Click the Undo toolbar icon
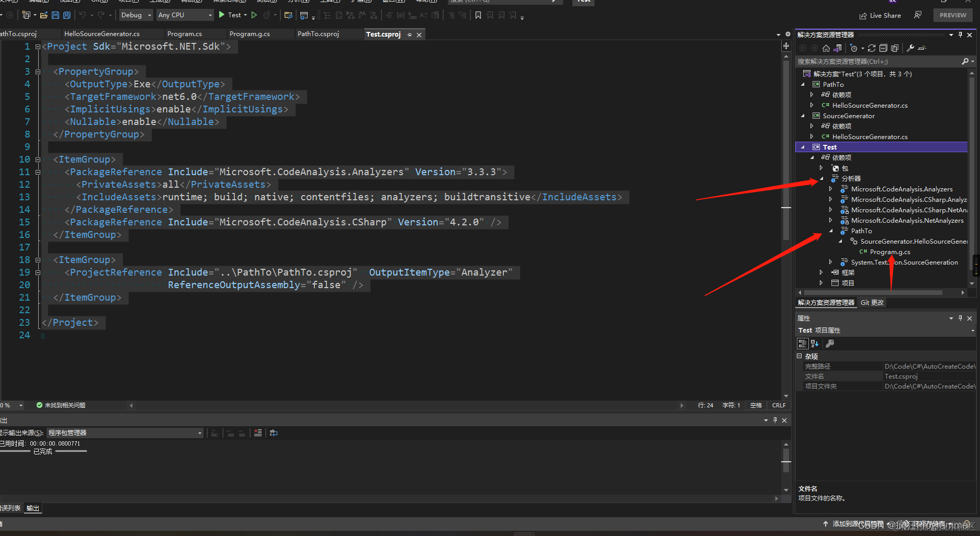Viewport: 980px width, 536px height. tap(83, 15)
